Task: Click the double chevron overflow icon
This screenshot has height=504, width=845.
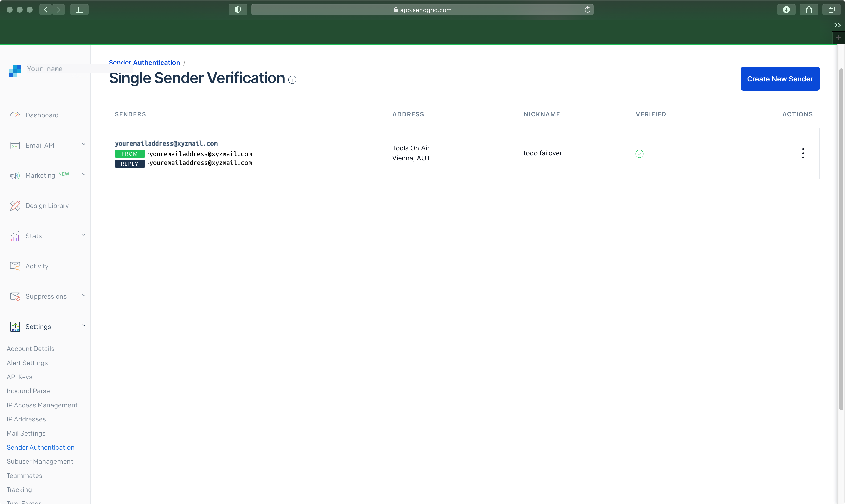Action: pos(837,25)
